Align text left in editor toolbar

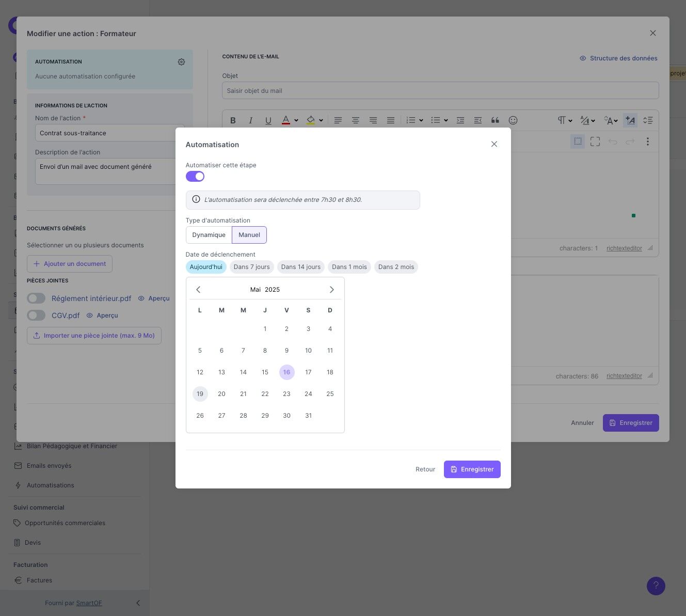338,120
